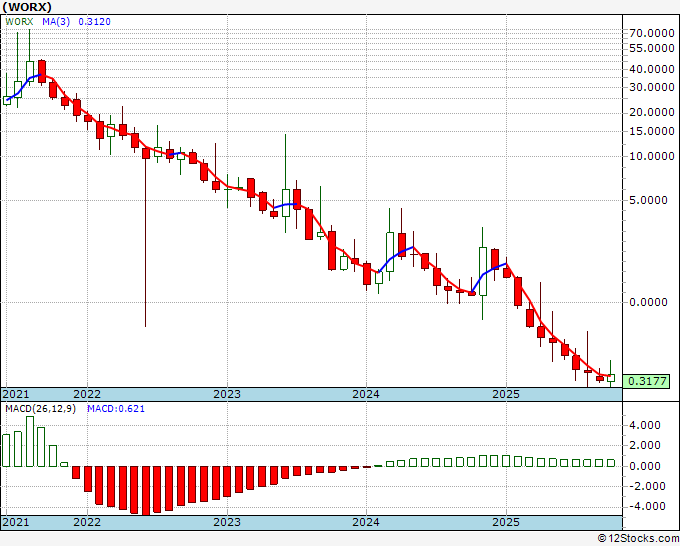Image resolution: width=680 pixels, height=546 pixels.
Task: Click the (WORX) chart title
Action: click(x=27, y=7)
